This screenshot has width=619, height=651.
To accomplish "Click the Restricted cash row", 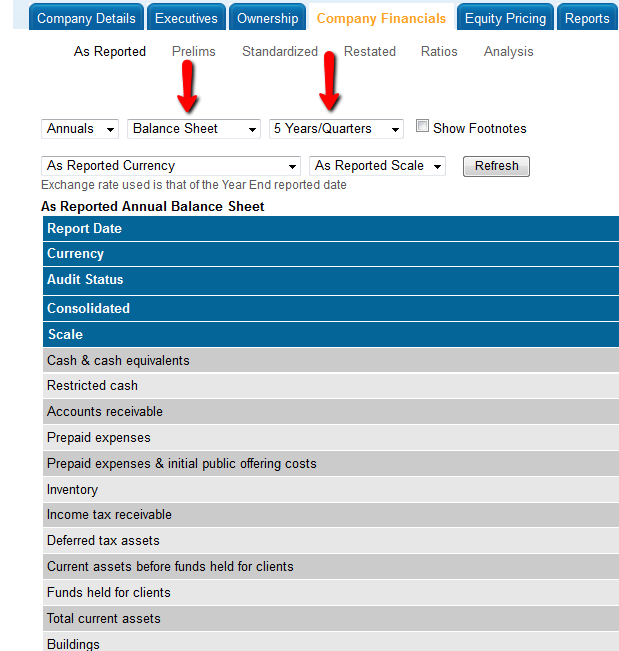I will [331, 386].
